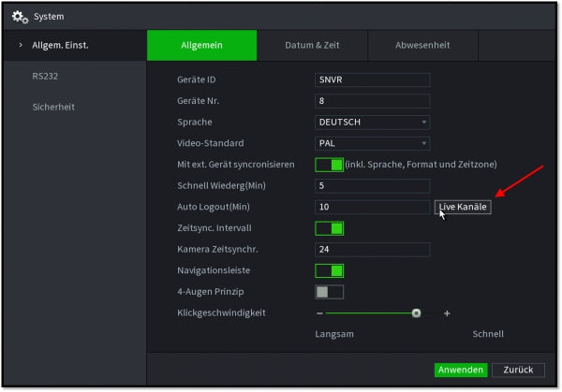Turn off the Navigationsleiste toggle
562x392 pixels.
click(329, 270)
